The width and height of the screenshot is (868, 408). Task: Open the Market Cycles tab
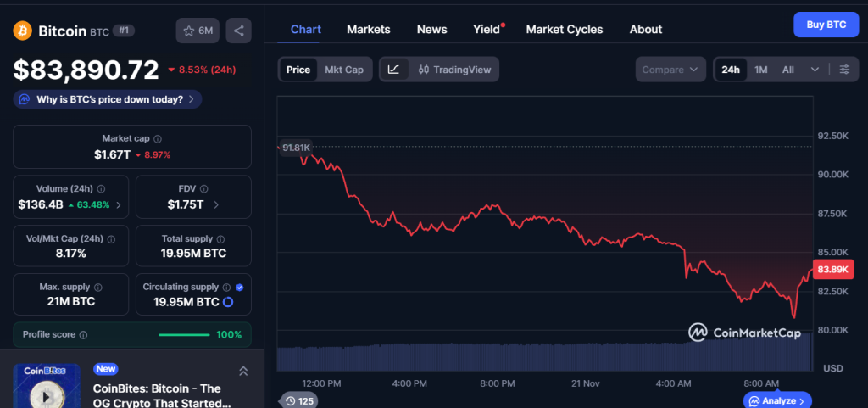[x=564, y=30]
